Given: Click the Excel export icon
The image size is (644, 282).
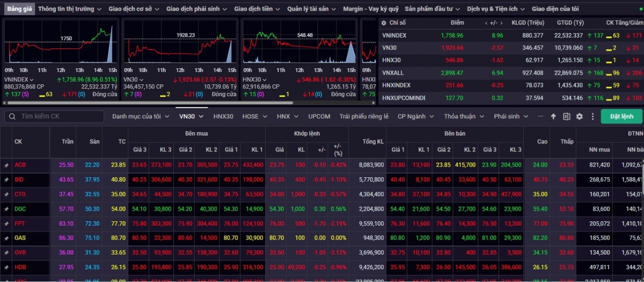Looking at the screenshot, I should [x=566, y=117].
